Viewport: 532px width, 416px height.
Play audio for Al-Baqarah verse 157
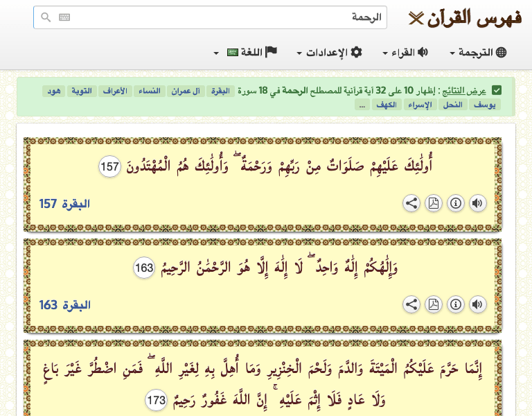(478, 203)
